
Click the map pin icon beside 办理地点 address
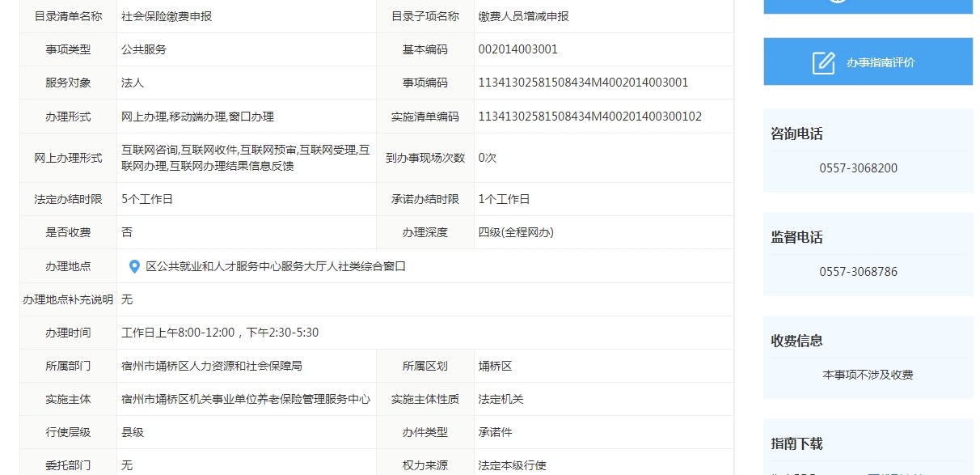tap(134, 266)
